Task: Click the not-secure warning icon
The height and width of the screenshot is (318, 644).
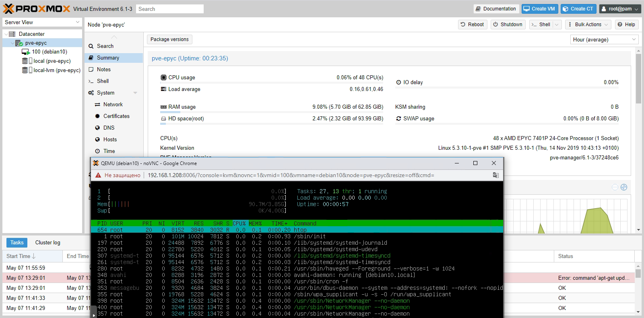Action: [98, 175]
